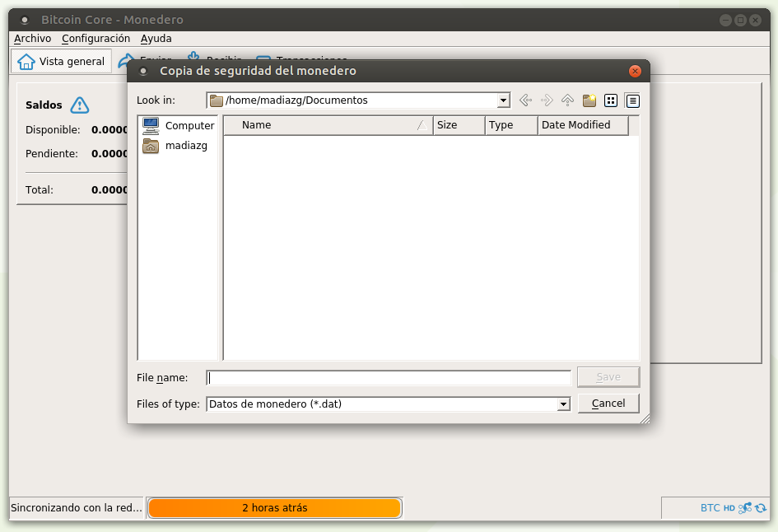Click the BTC unit selector in status bar

click(710, 507)
